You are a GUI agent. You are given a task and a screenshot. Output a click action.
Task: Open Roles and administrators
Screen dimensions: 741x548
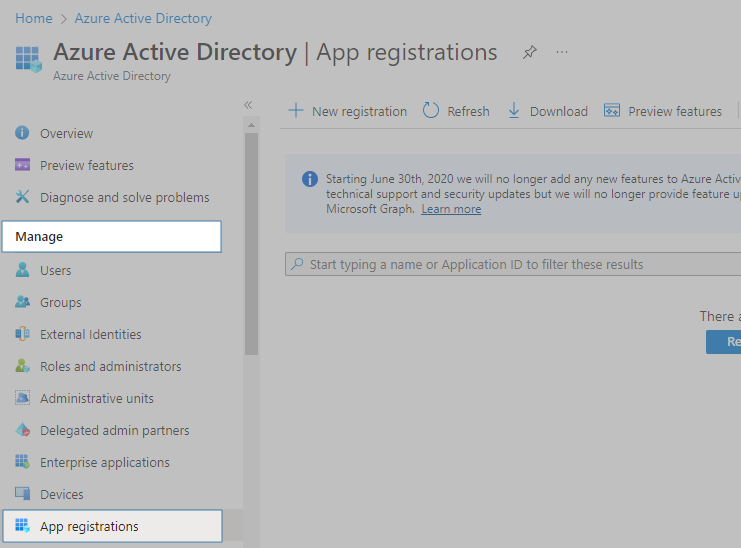pos(110,366)
